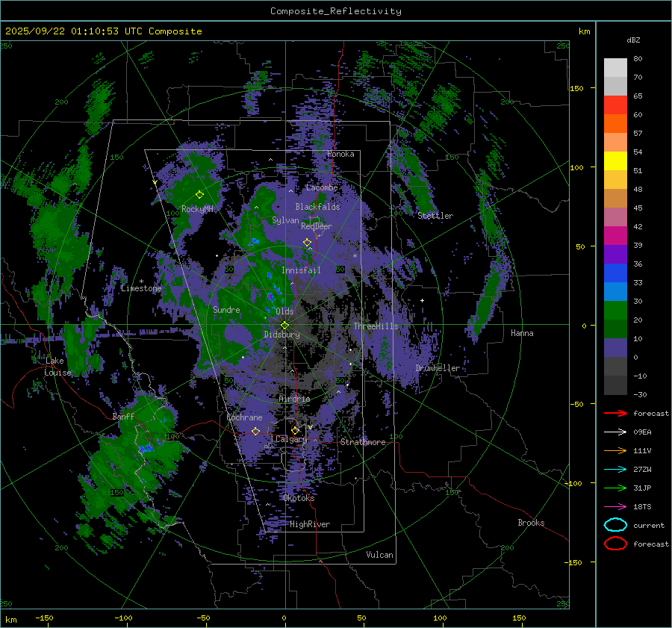Click the Calgary city label
This screenshot has height=628, width=672.
291,440
